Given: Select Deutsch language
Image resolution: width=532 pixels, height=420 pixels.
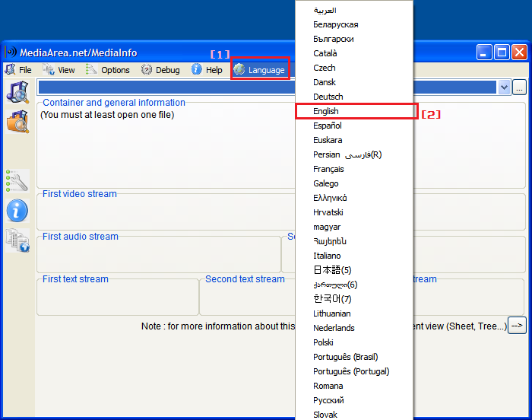Looking at the screenshot, I should tap(354, 97).
